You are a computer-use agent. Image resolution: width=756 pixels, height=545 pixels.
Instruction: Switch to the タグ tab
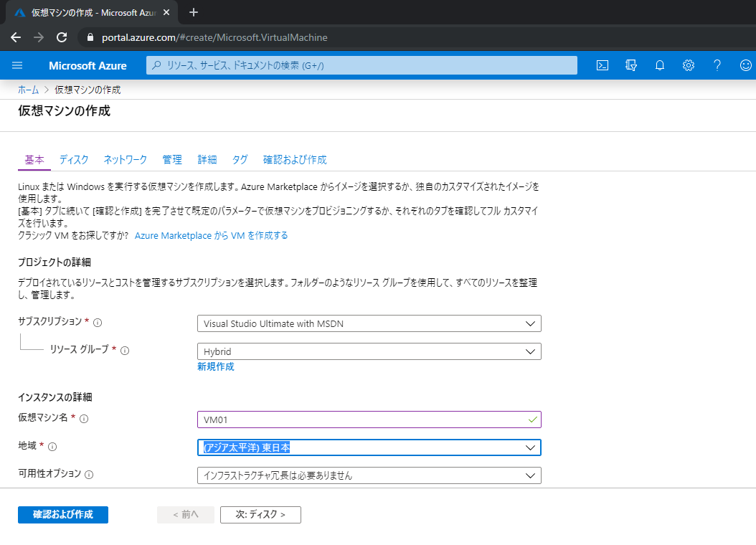[240, 160]
